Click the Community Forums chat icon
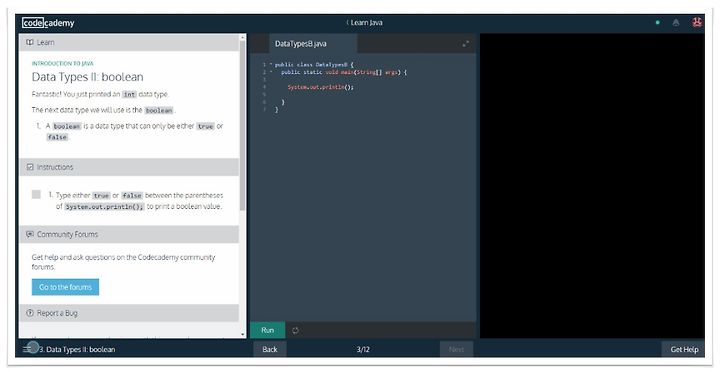 pyautogui.click(x=30, y=234)
